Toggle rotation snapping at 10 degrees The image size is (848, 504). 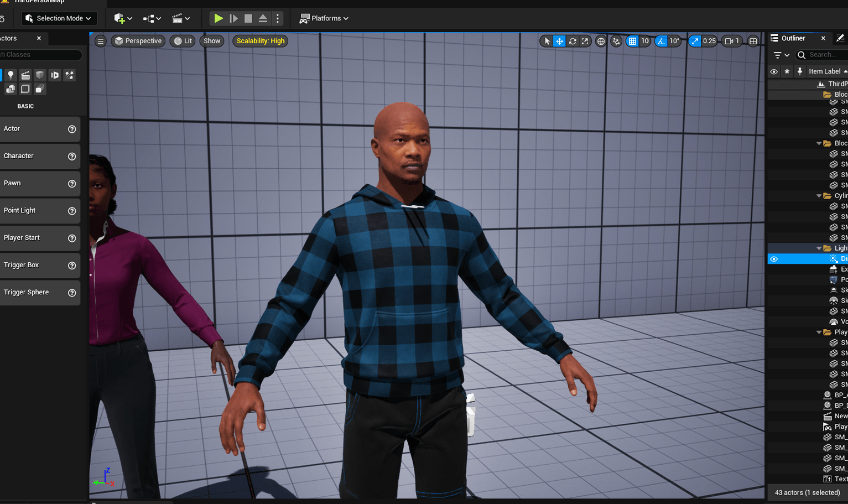click(x=661, y=41)
